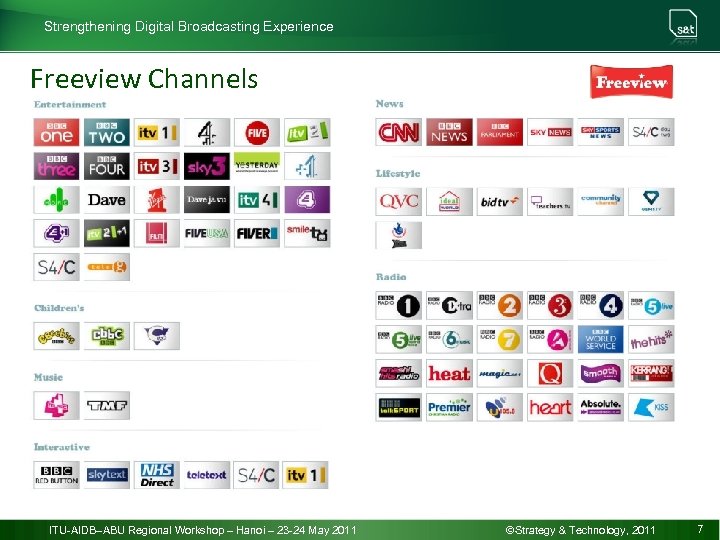This screenshot has width=720, height=540.
Task: Select the teletext logo
Action: (207, 475)
